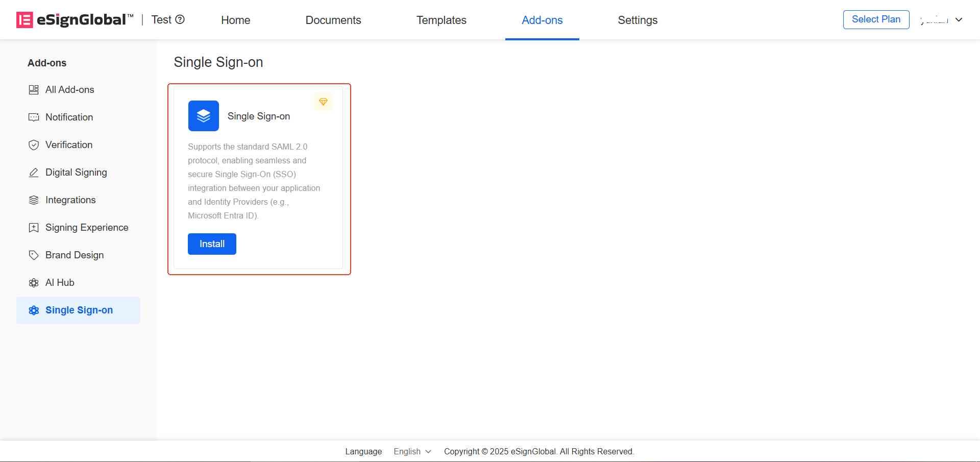Go to the Home tab
The image size is (980, 462).
[x=236, y=20]
